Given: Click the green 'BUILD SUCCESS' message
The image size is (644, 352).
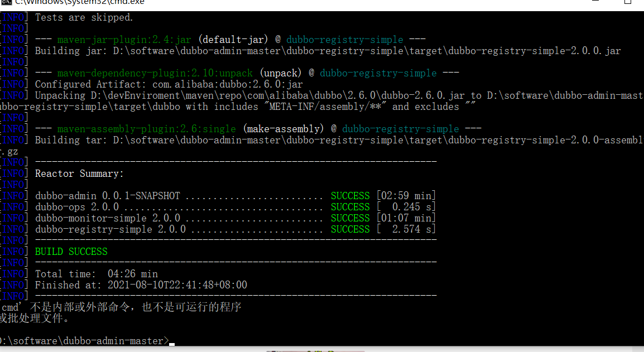Looking at the screenshot, I should coord(71,252).
